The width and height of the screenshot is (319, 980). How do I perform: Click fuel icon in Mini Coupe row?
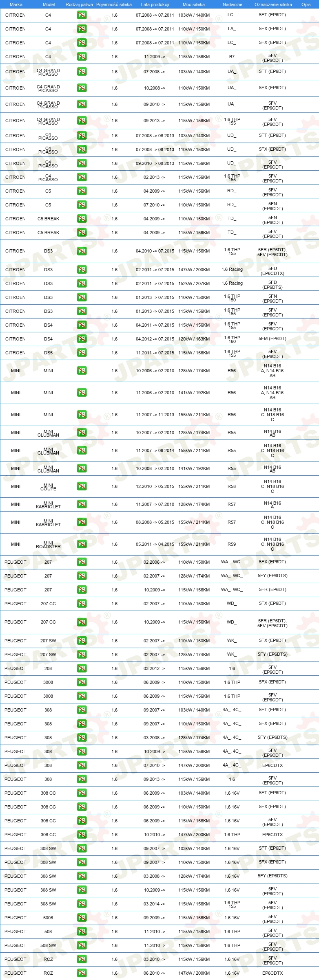pos(82,486)
